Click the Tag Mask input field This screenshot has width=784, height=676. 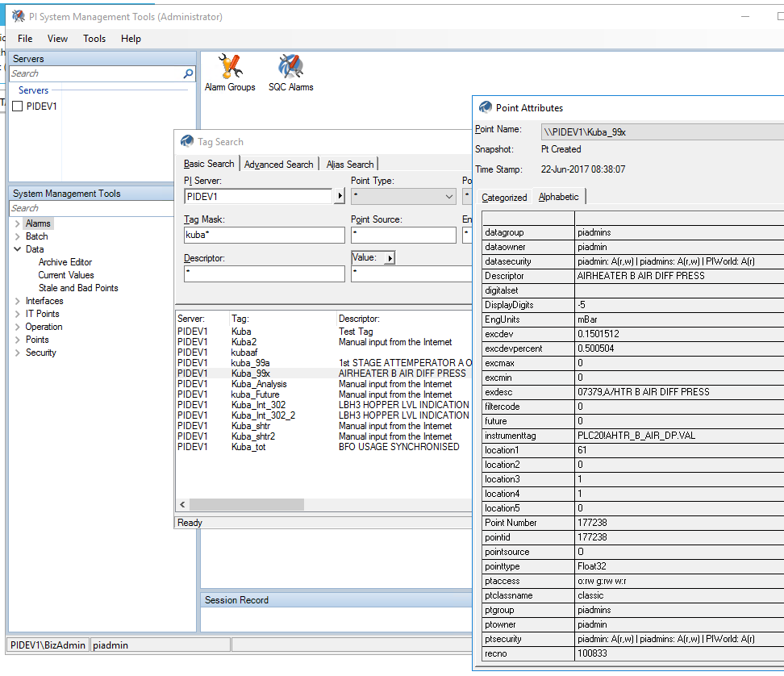(x=264, y=235)
